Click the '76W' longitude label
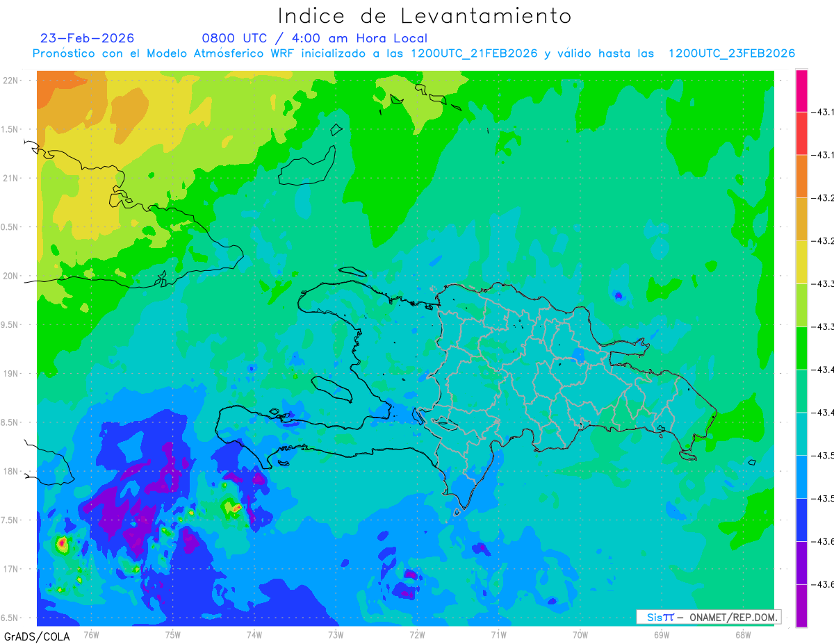Screen dimensions: 834x644 tap(91, 634)
